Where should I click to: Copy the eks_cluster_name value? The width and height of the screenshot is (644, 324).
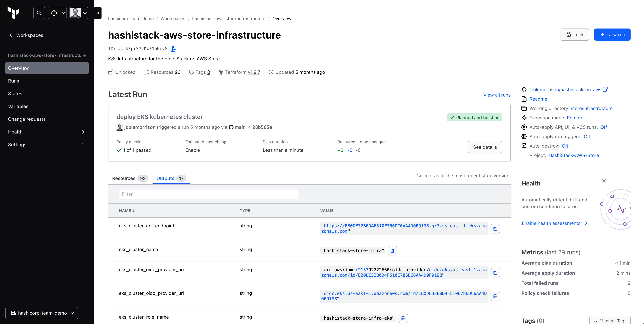[x=393, y=251]
